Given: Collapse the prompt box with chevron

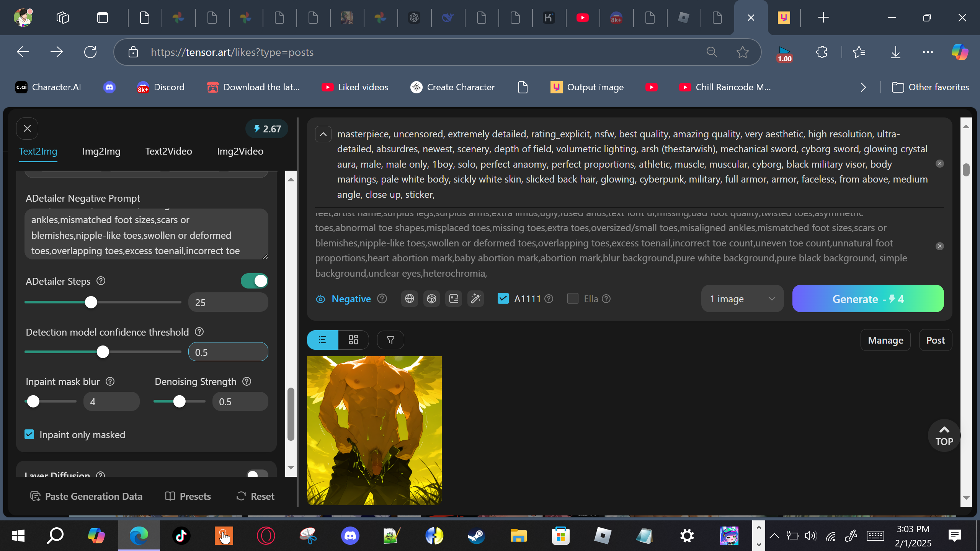Looking at the screenshot, I should tap(323, 134).
